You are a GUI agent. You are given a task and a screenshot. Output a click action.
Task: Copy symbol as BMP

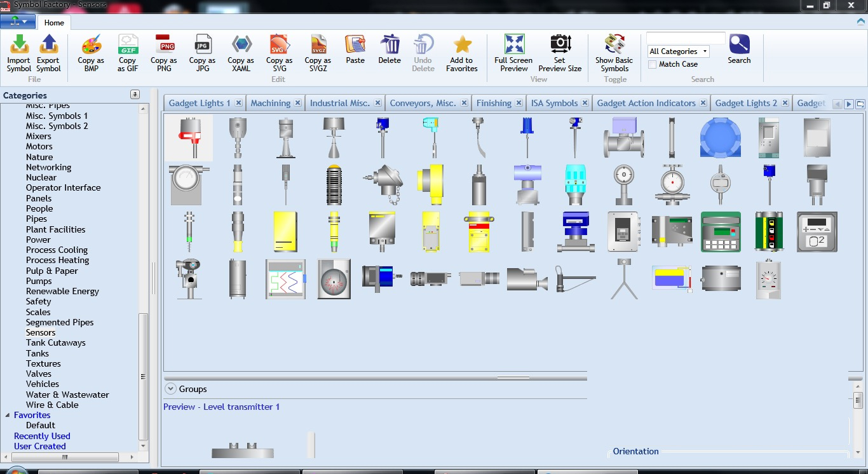91,53
